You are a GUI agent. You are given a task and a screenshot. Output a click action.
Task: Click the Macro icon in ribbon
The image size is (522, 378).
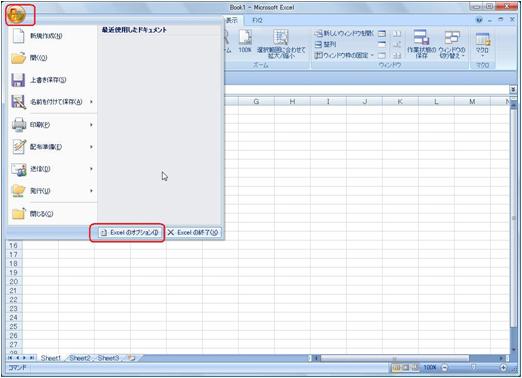click(x=482, y=44)
